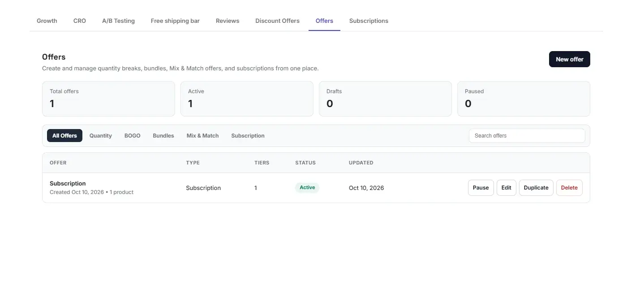Click the TYPE column header
The height and width of the screenshot is (302, 644).
coord(193,163)
